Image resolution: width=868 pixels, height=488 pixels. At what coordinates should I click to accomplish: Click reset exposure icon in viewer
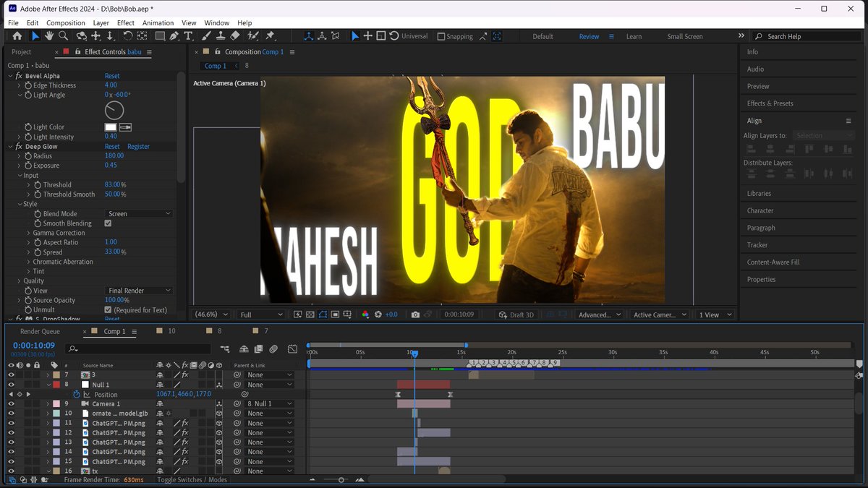click(378, 314)
